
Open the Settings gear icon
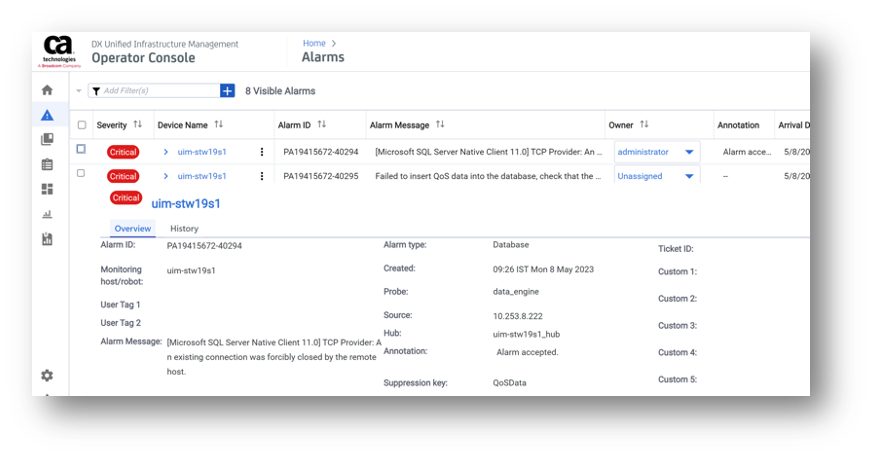47,375
